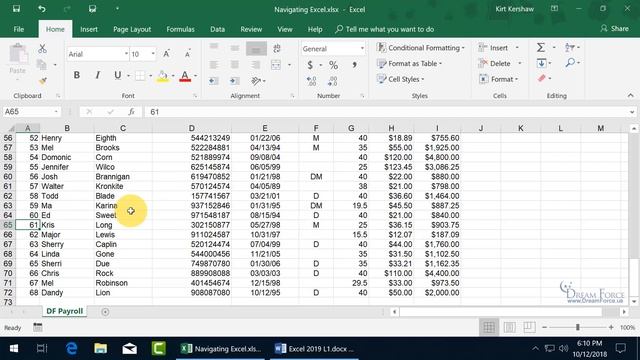Switch to the Review tab
The image size is (640, 360).
(x=251, y=29)
